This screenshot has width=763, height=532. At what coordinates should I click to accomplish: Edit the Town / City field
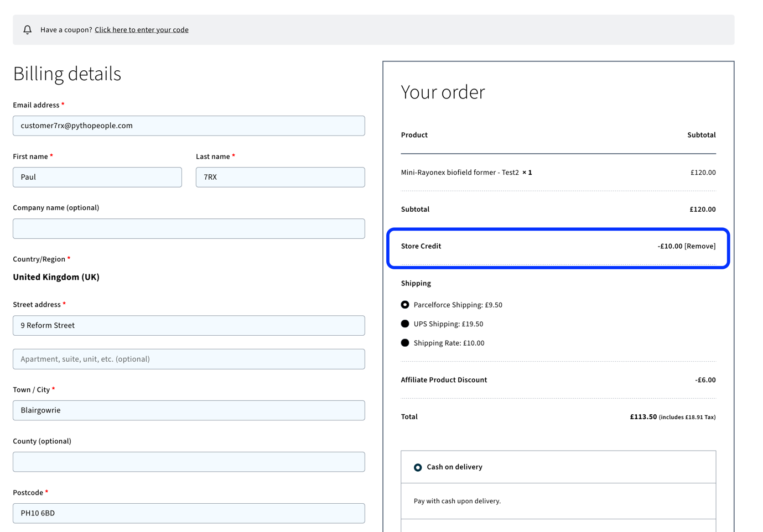coord(189,410)
